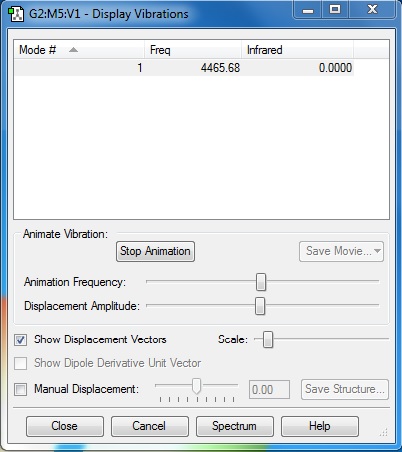Click the sort arrow on Mode # column
The height and width of the screenshot is (452, 402).
point(73,50)
